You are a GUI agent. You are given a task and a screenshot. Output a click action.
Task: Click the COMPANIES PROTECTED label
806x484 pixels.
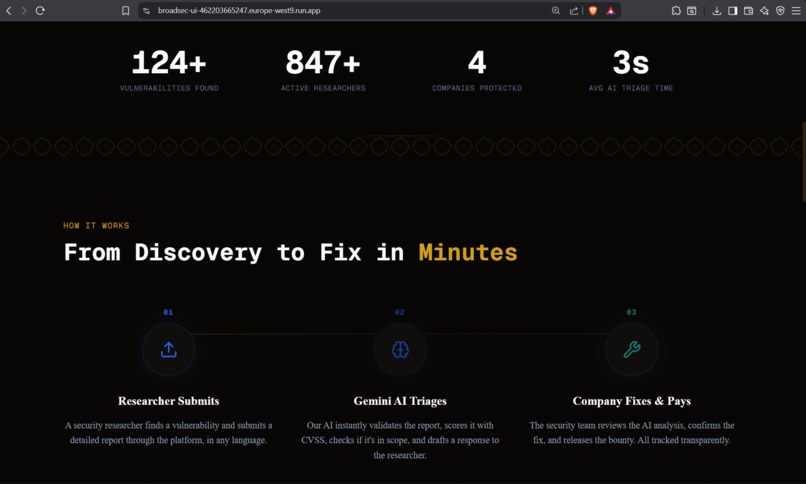coord(477,88)
